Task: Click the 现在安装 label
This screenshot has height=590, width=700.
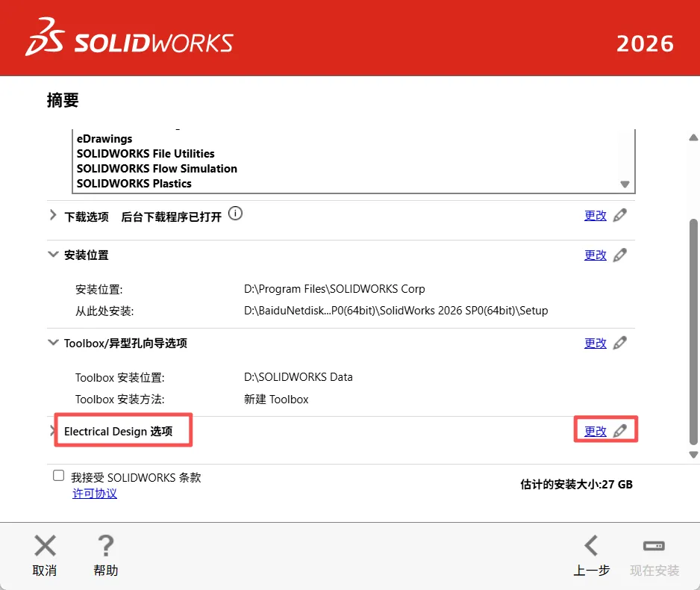Action: click(x=654, y=571)
